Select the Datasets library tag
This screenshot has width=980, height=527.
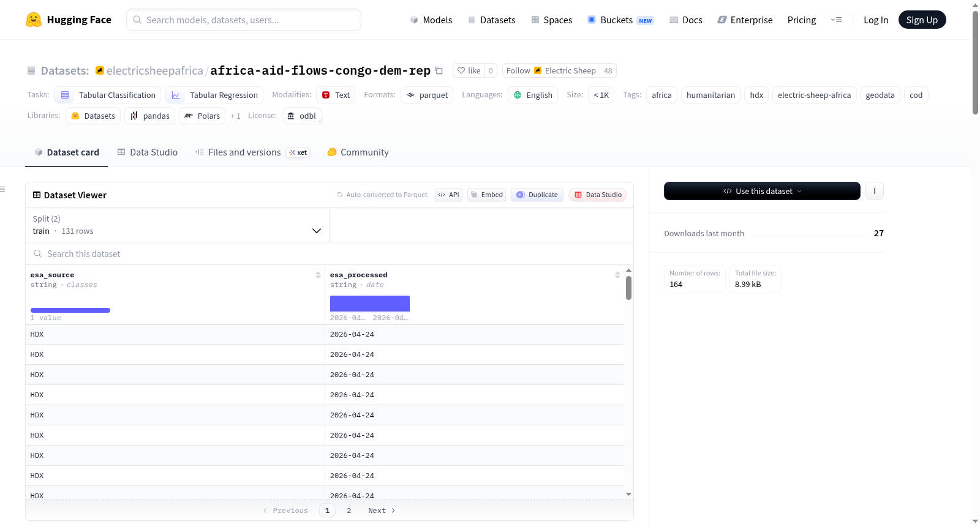pos(93,116)
